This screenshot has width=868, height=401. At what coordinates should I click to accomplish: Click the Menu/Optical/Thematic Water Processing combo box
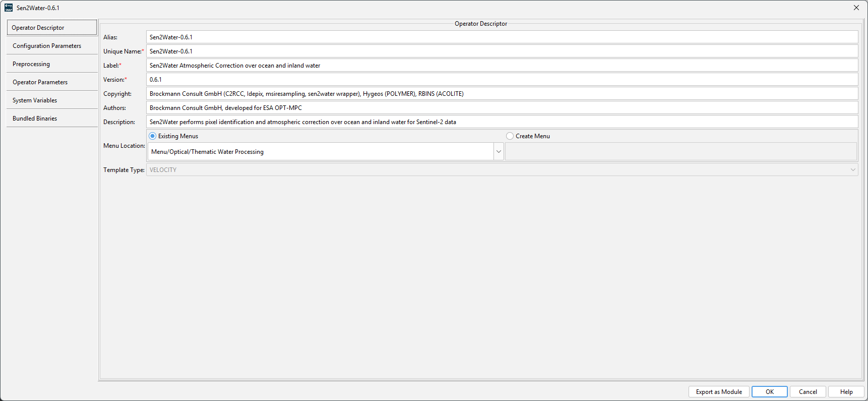pyautogui.click(x=321, y=152)
